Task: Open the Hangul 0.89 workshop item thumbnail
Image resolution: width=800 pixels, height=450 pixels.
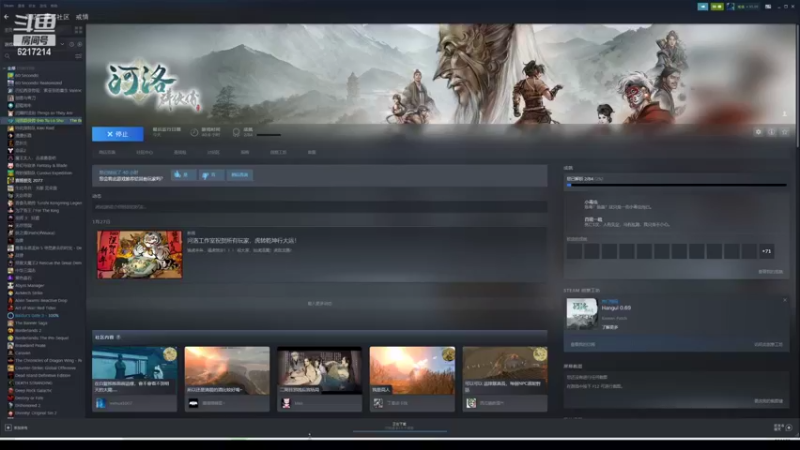Action: pyautogui.click(x=582, y=313)
